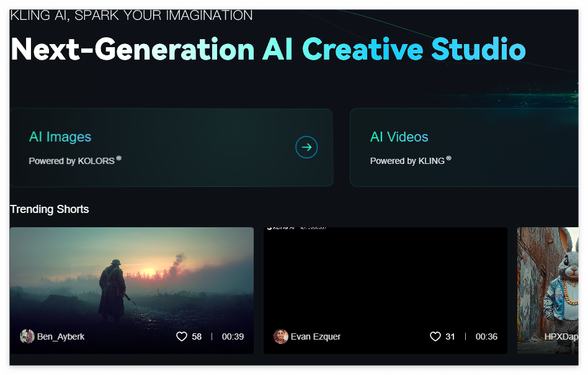The image size is (588, 375).
Task: Like Evan Ezquer's video using the heart icon
Action: 435,336
